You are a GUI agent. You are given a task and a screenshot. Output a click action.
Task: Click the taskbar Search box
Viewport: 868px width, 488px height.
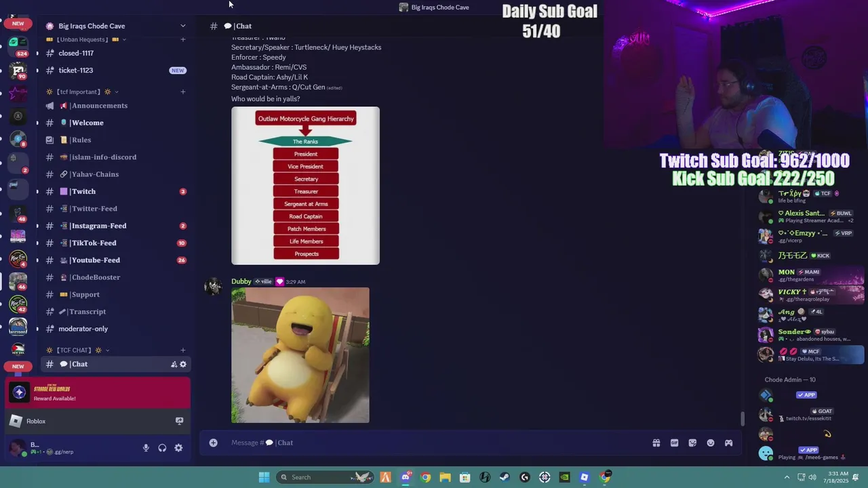point(325,477)
